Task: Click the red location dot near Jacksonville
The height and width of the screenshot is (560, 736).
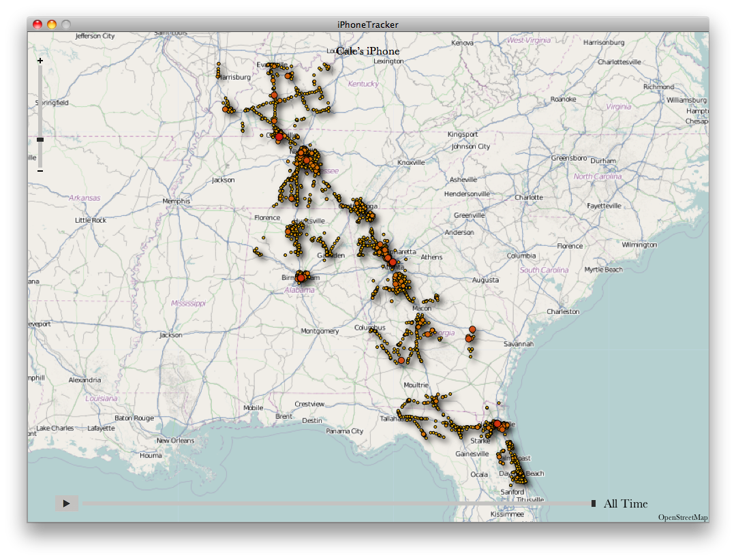Action: tap(497, 424)
